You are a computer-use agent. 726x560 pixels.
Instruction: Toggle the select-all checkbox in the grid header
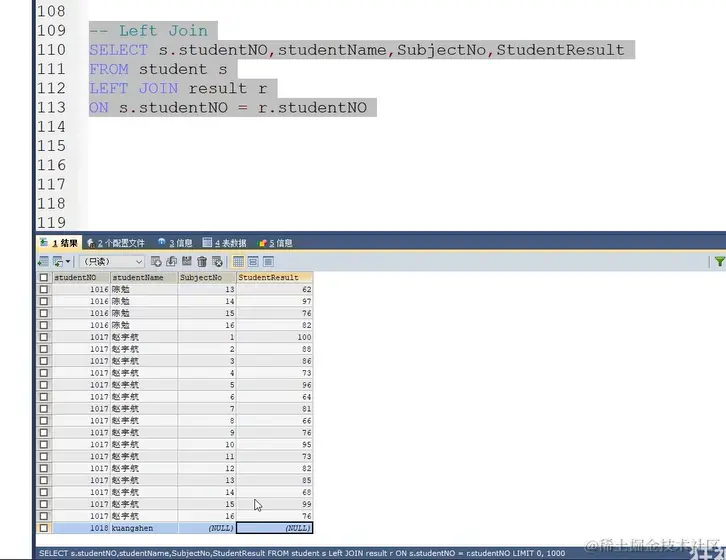click(44, 277)
